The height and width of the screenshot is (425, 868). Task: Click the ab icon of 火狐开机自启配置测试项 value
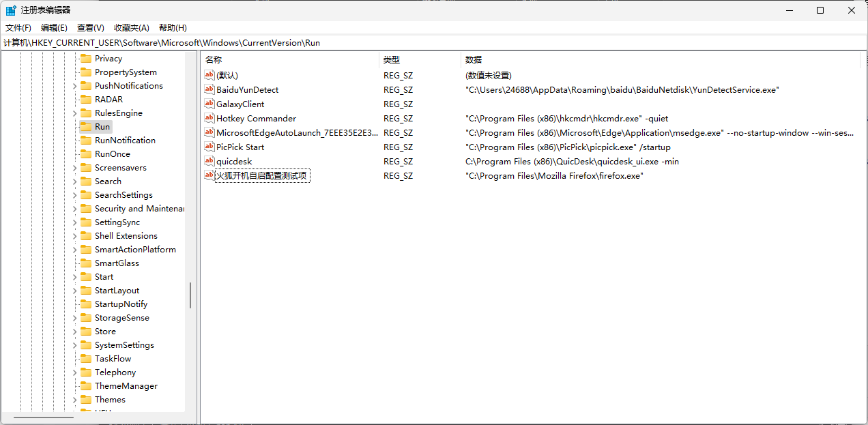[209, 175]
